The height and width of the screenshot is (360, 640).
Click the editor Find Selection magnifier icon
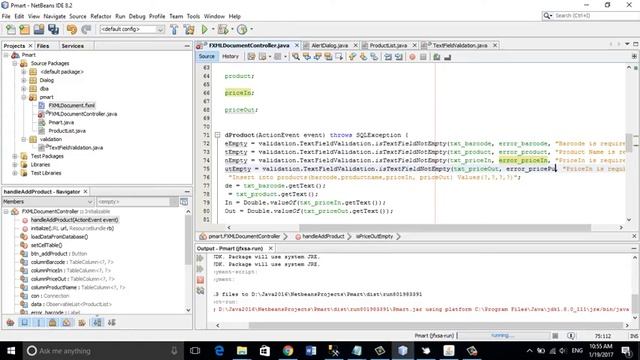pos(296,57)
